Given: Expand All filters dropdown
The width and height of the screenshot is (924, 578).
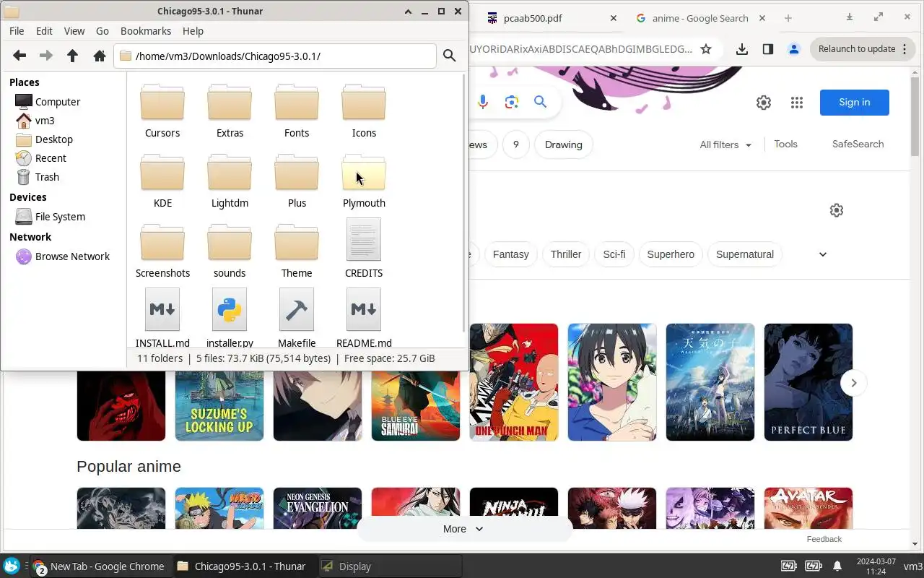Looking at the screenshot, I should [x=725, y=144].
